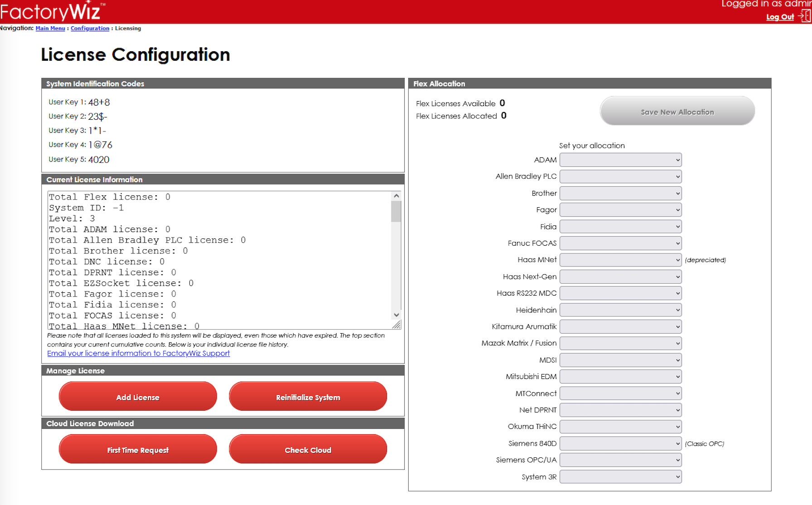Select the User Key 5 value 4020
This screenshot has height=505, width=812.
99,160
